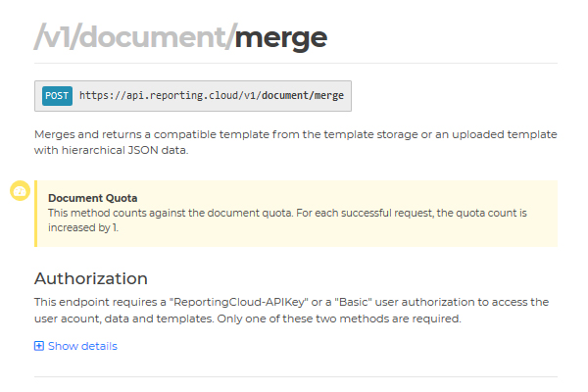The image size is (588, 392).
Task: Click the blue POST method badge
Action: pos(57,96)
